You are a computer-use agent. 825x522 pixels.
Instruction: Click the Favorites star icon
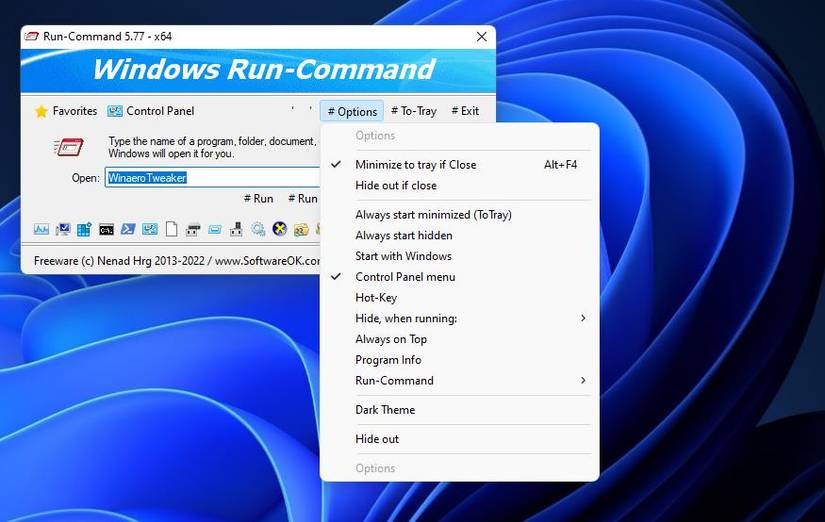[41, 112]
